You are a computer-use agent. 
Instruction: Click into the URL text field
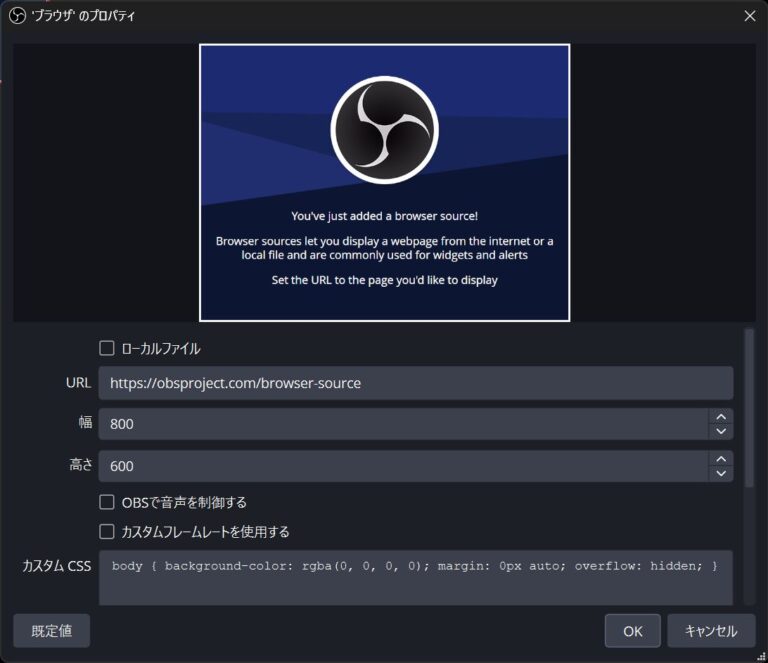(415, 383)
